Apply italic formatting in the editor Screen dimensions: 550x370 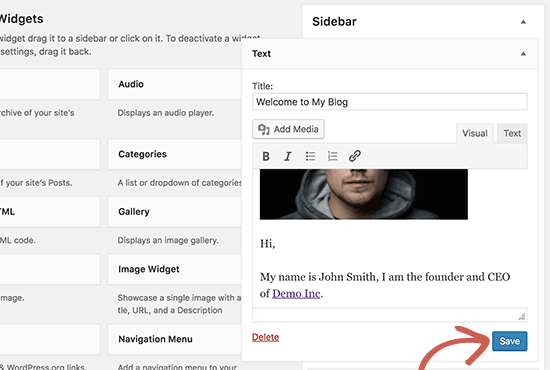point(288,156)
